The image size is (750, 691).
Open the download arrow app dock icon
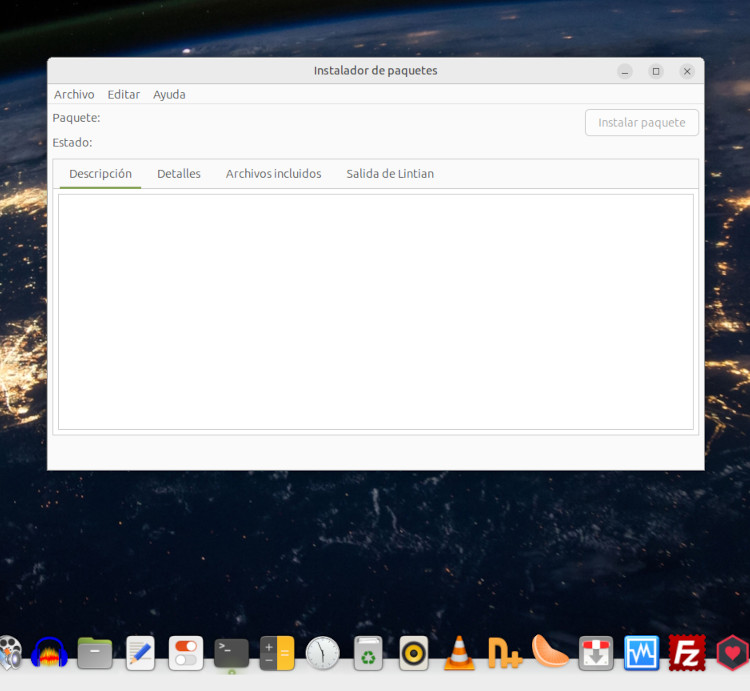[x=596, y=653]
